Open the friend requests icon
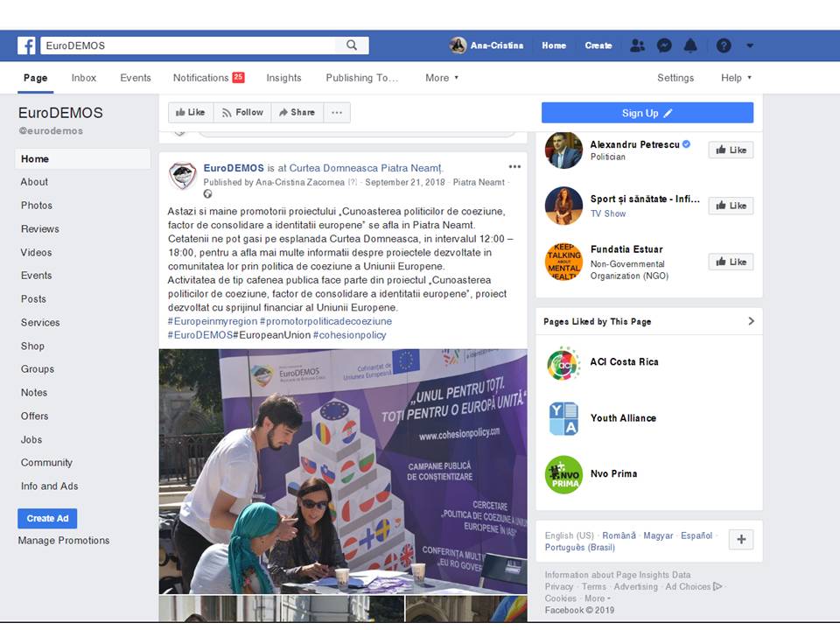This screenshot has height=630, width=840. pyautogui.click(x=637, y=45)
